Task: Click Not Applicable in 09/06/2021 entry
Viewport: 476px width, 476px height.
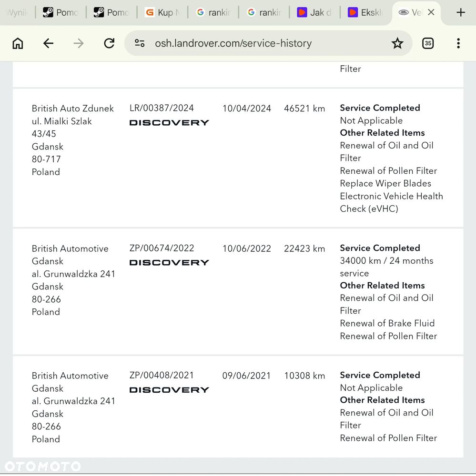Action: [371, 387]
